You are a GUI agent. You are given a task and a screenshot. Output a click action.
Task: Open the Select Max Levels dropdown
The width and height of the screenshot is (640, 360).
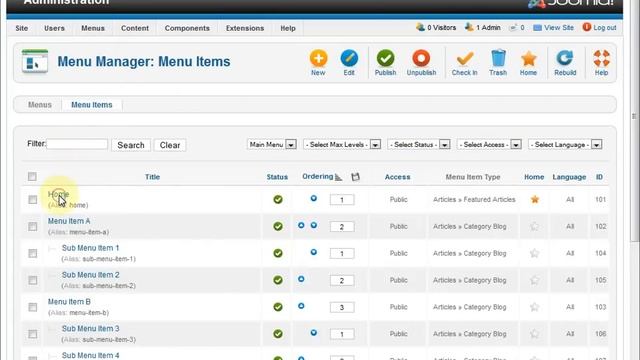coord(342,144)
